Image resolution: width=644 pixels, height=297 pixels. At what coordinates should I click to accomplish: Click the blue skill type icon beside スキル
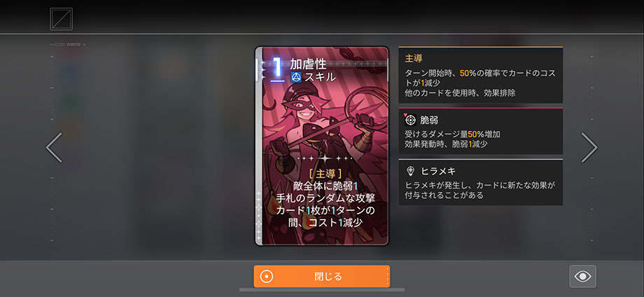point(296,77)
